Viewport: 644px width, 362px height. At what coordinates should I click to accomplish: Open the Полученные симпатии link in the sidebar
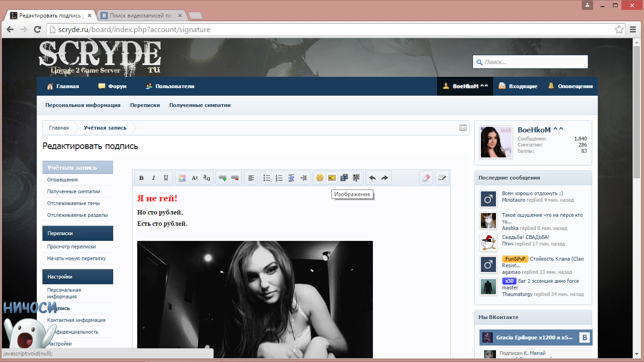pyautogui.click(x=74, y=191)
